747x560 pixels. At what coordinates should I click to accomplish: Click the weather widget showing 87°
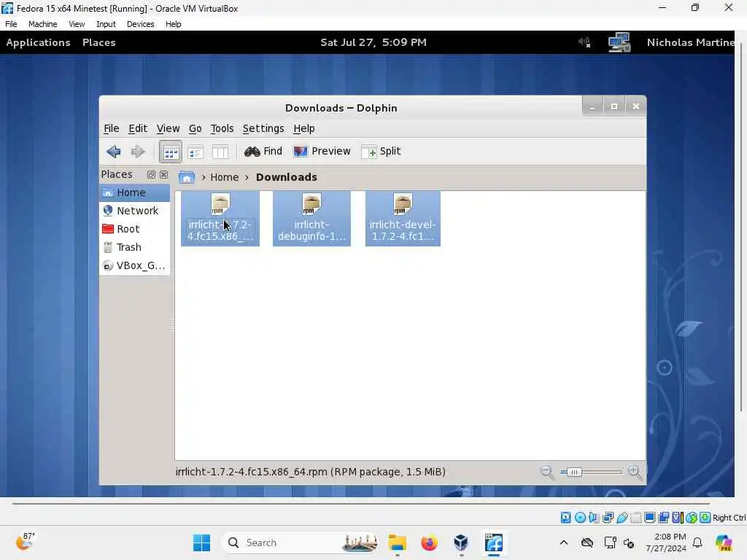25,542
